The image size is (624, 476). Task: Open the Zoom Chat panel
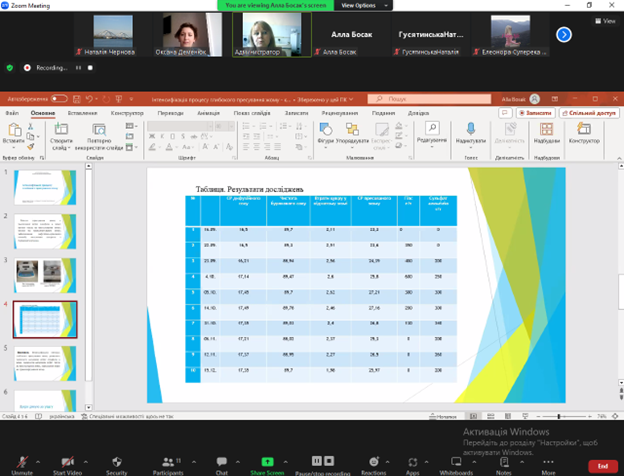coord(222,462)
